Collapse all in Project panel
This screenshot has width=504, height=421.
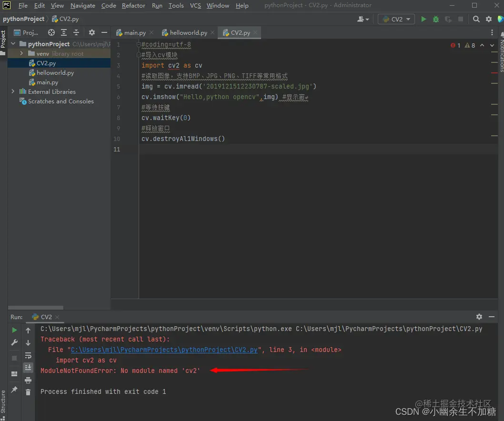[x=76, y=32]
